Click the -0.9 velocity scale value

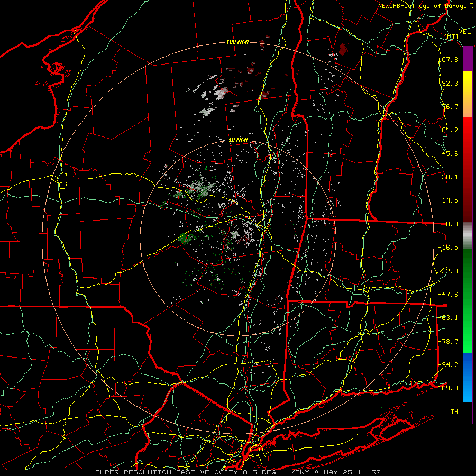point(450,224)
